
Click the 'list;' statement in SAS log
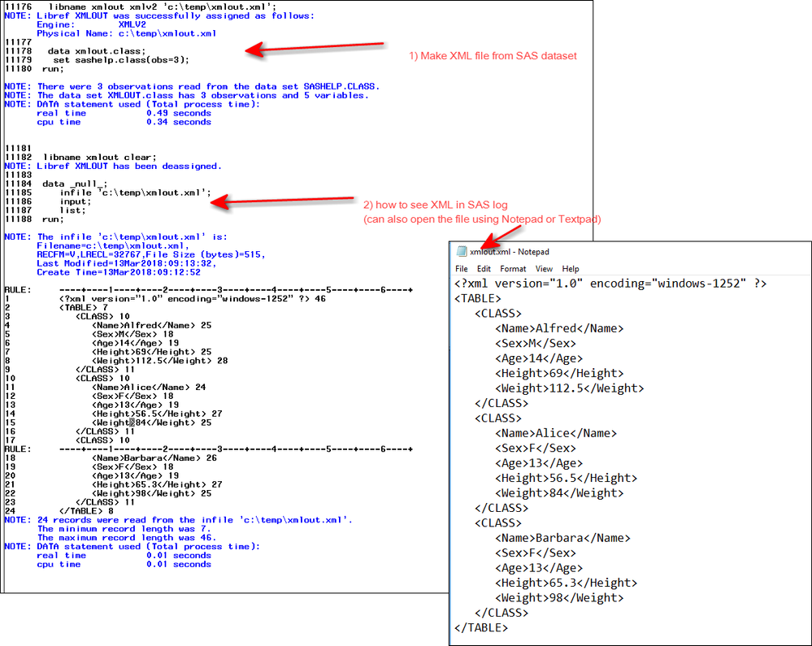[72, 210]
